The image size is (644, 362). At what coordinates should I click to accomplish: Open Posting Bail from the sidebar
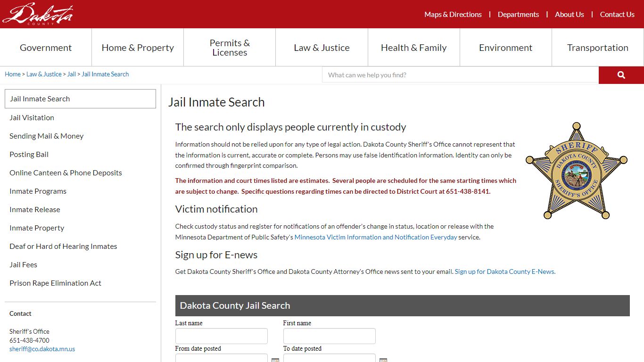pyautogui.click(x=29, y=154)
